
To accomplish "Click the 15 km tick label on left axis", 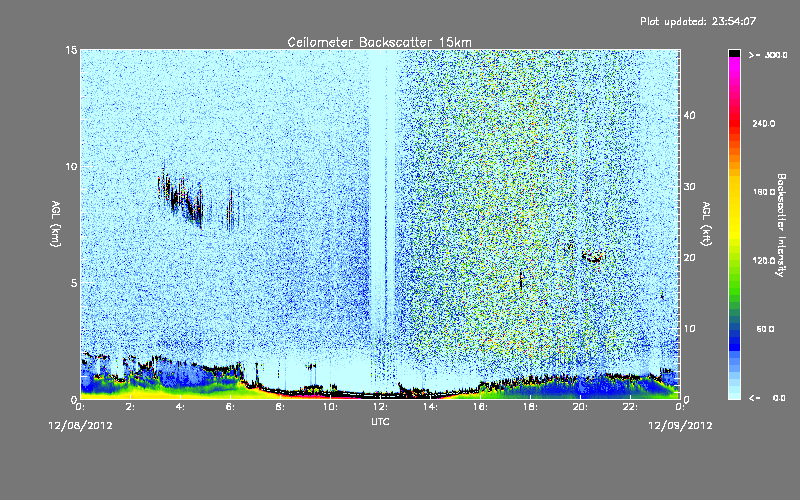I will click(x=71, y=50).
